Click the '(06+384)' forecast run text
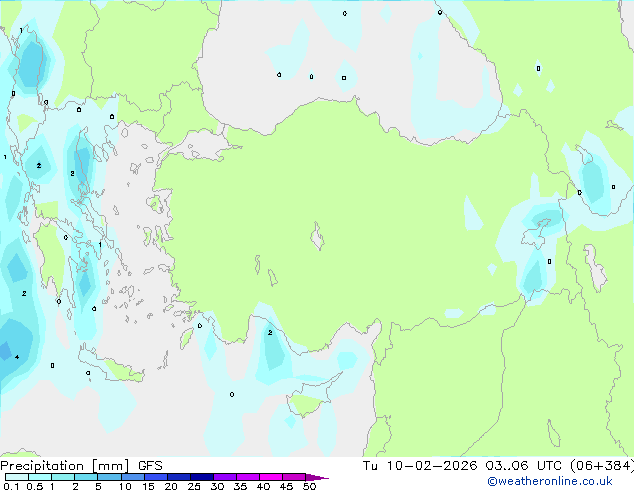The height and width of the screenshot is (490, 634). [x=602, y=466]
